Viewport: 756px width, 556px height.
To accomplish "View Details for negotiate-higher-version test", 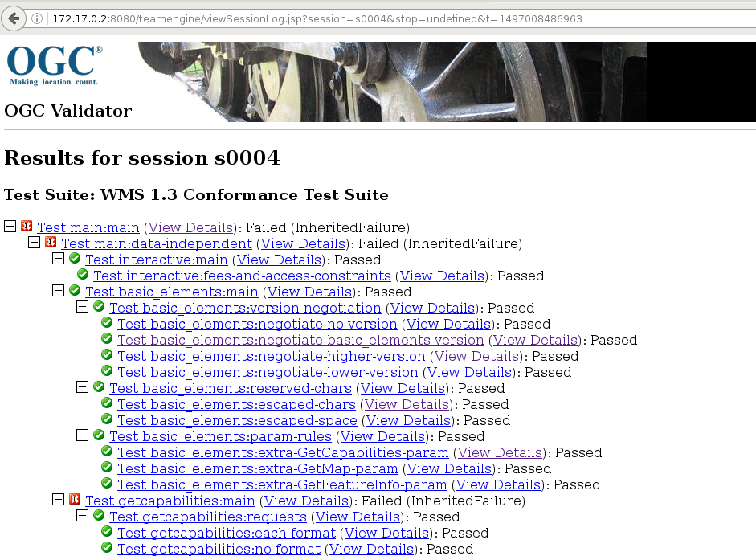I will tap(476, 357).
